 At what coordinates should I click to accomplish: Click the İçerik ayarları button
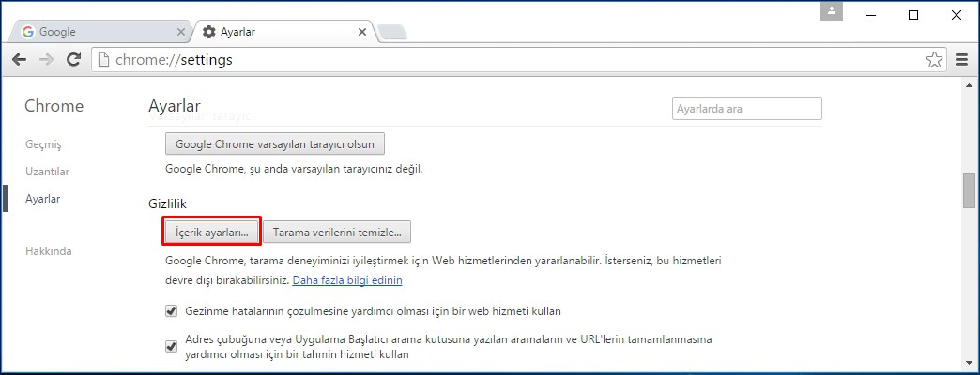pos(211,231)
